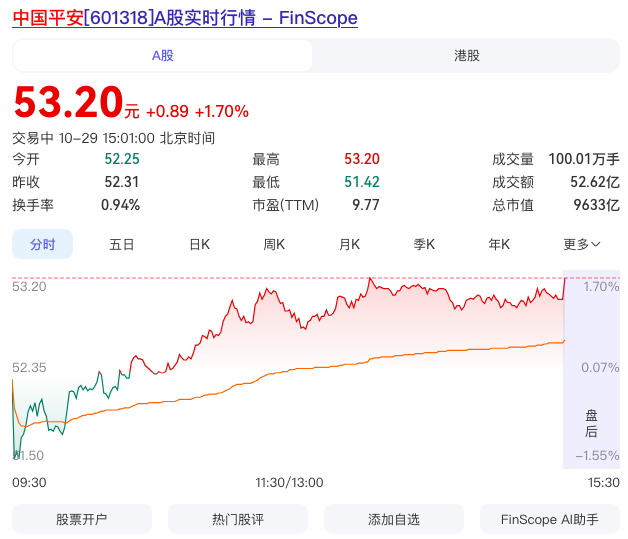Select the 五日 chart view

point(121,244)
